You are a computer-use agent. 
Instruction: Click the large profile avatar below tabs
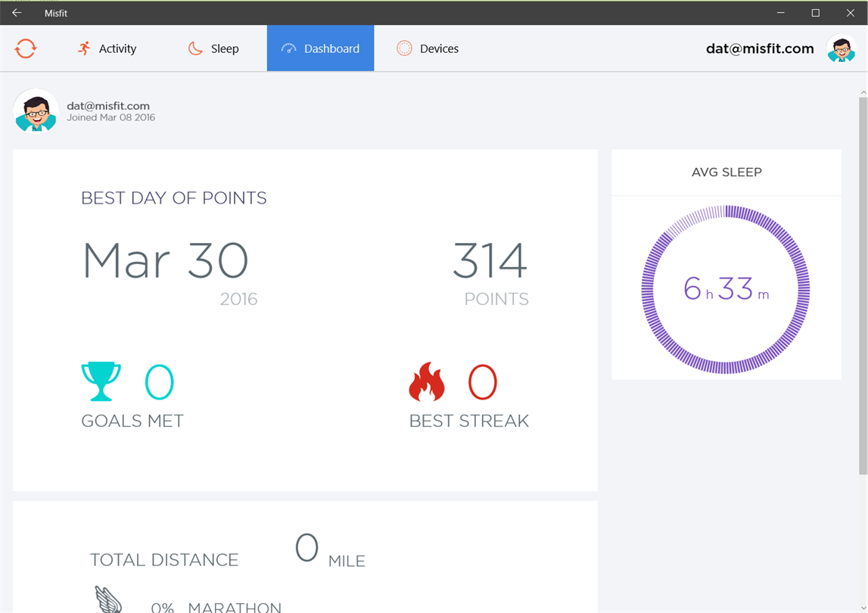coord(36,111)
